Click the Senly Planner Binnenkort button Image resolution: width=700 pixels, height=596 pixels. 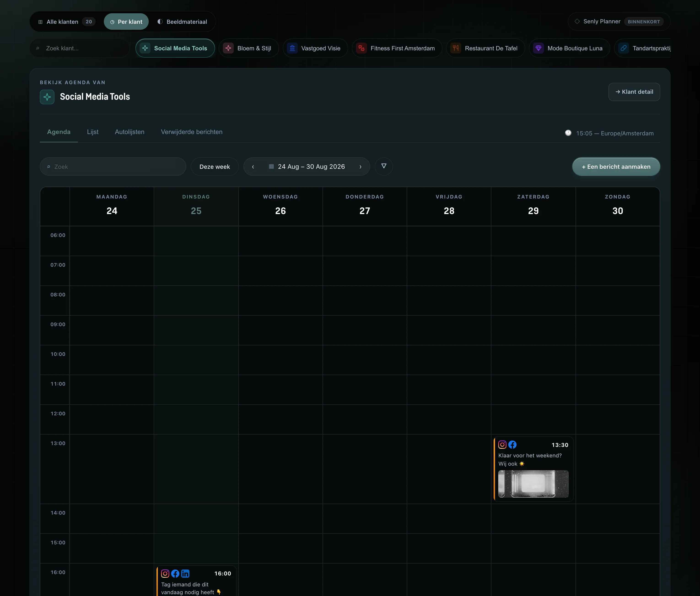pos(619,21)
